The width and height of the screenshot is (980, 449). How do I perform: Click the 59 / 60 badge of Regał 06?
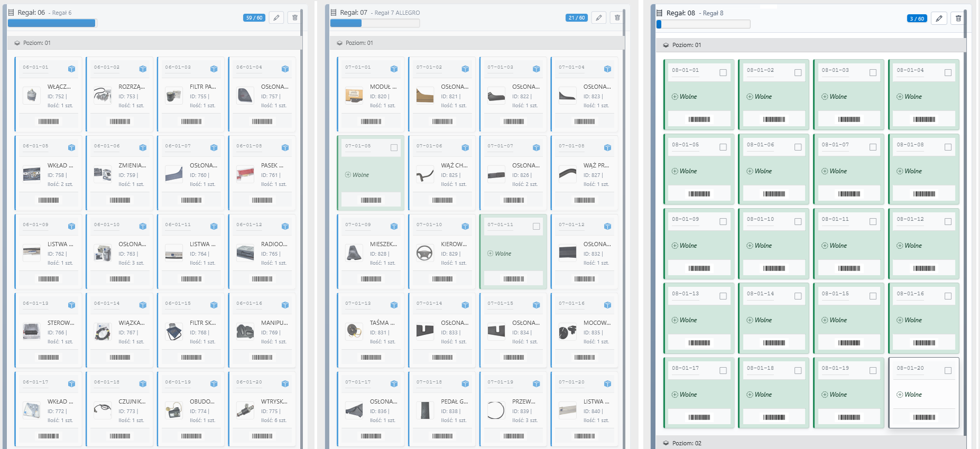pyautogui.click(x=254, y=17)
